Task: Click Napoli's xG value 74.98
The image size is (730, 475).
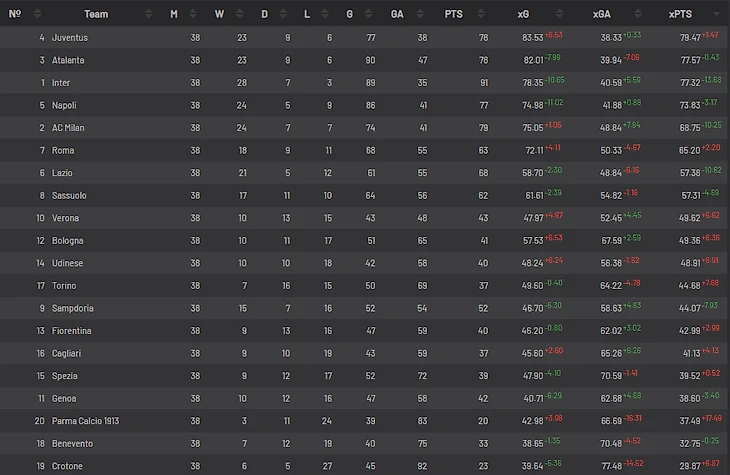Action: point(532,106)
